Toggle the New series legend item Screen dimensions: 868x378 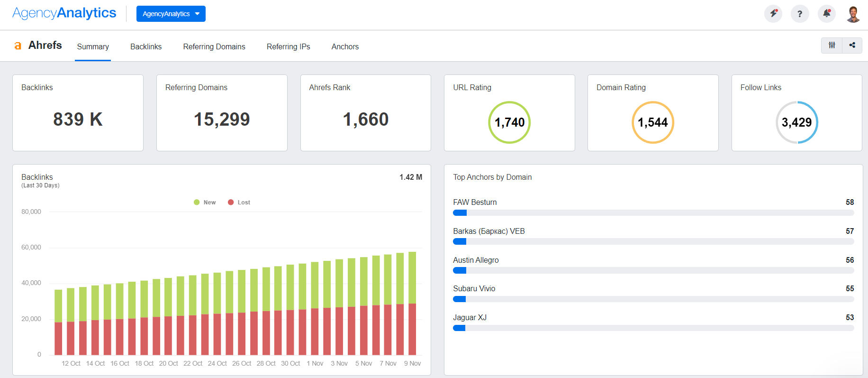click(x=205, y=202)
